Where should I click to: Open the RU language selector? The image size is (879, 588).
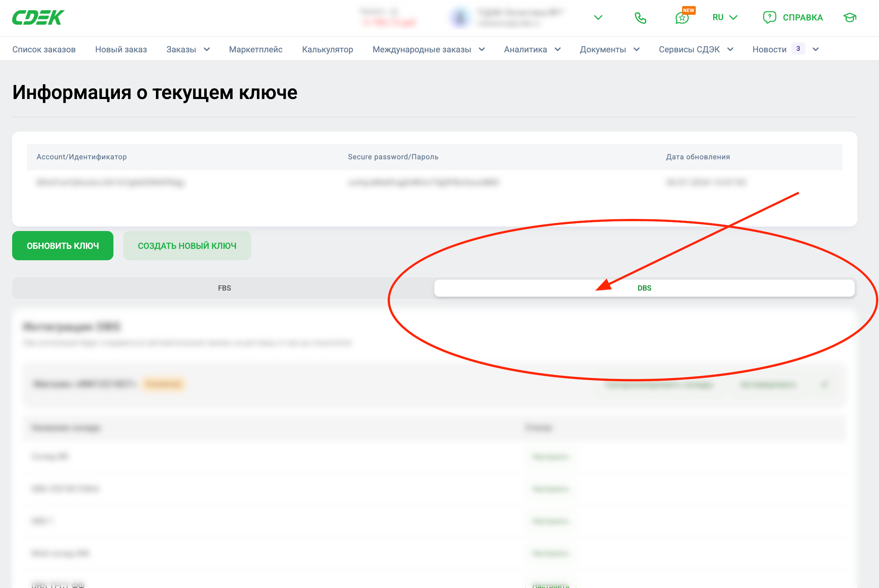[725, 17]
